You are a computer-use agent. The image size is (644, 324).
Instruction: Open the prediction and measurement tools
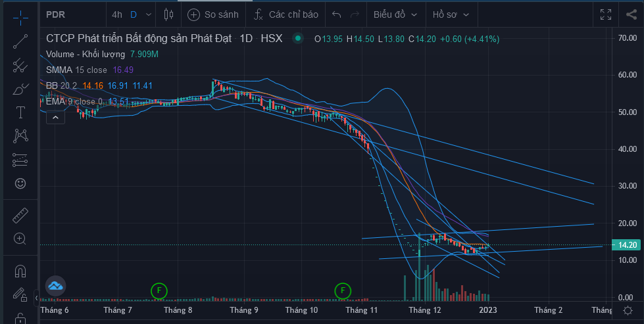tap(20, 160)
